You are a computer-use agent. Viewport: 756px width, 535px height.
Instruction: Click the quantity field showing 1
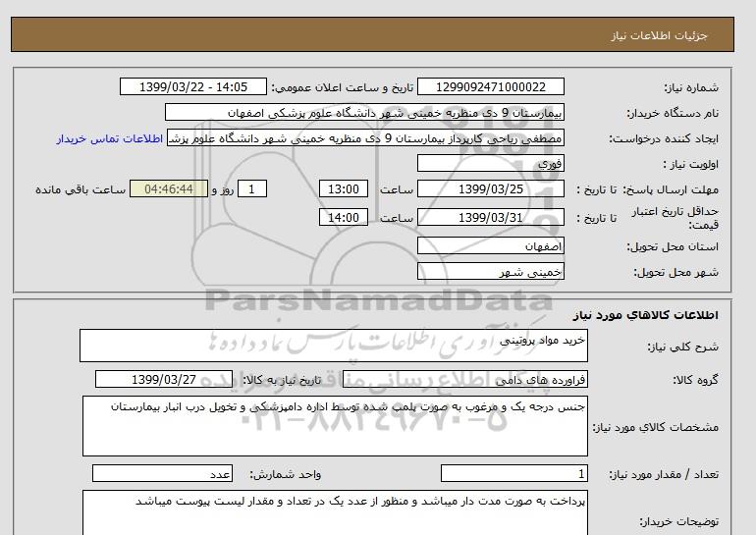pos(513,474)
